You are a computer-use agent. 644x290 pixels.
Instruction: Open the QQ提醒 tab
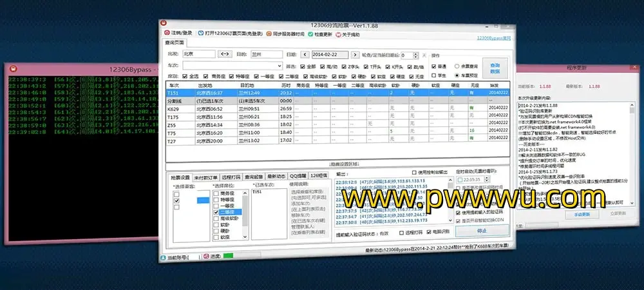[299, 175]
